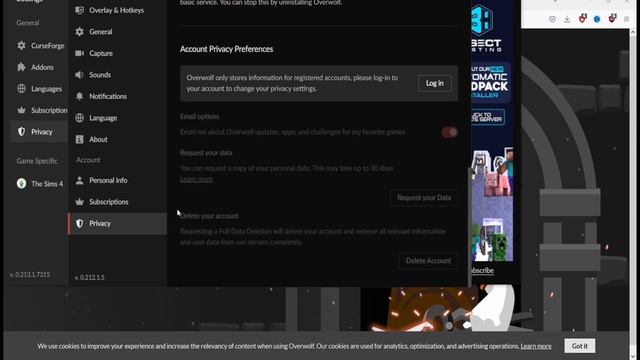Click the privacy settings panel scrollbar

click(x=469, y=227)
